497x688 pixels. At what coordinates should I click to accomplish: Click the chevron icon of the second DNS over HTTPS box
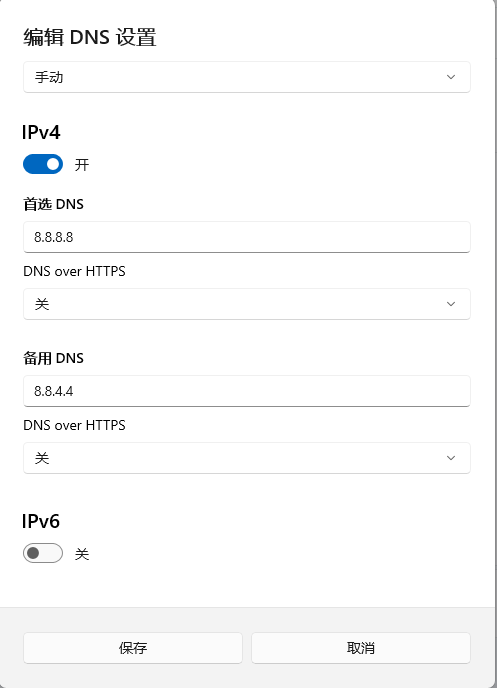451,458
